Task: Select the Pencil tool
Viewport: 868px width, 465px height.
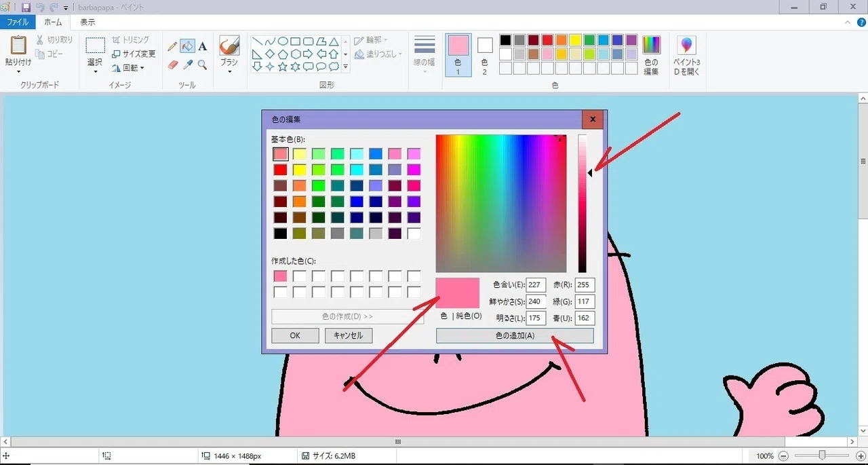Action: pos(172,46)
